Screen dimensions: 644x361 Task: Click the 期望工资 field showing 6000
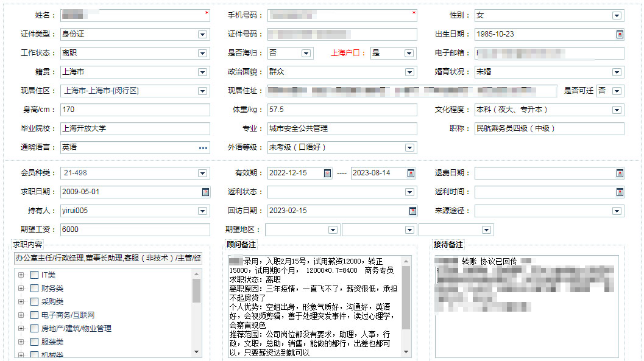[135, 230]
